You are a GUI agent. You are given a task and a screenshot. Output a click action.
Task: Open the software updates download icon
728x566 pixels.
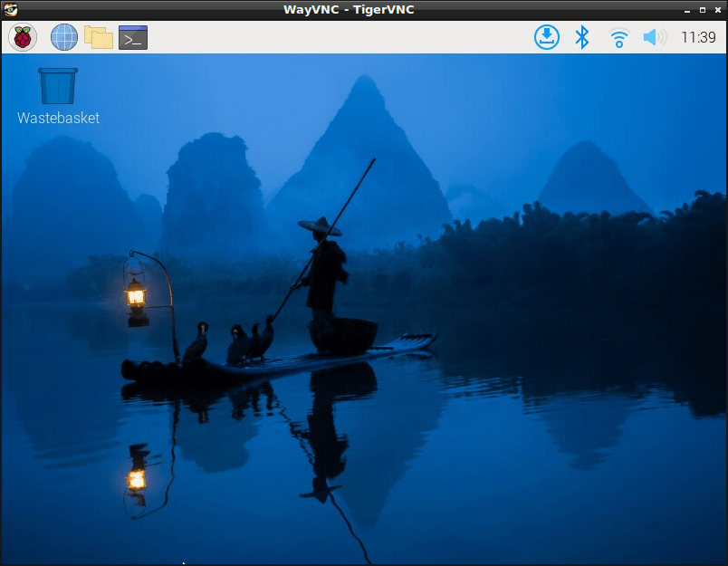click(547, 37)
